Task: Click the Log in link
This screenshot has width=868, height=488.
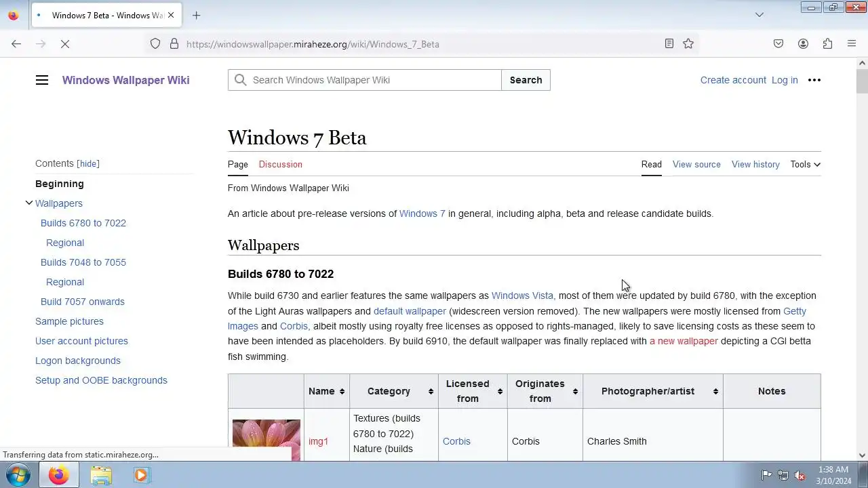Action: point(785,80)
